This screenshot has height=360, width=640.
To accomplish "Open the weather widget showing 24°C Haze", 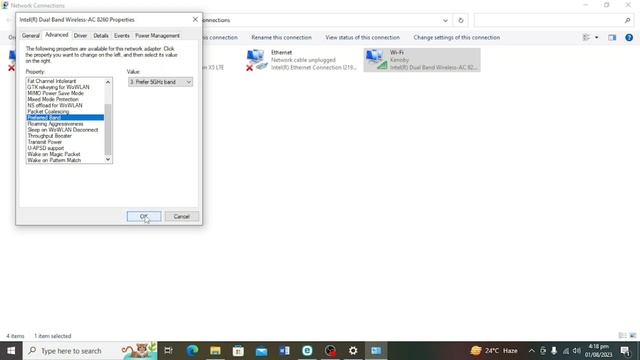I will point(494,351).
